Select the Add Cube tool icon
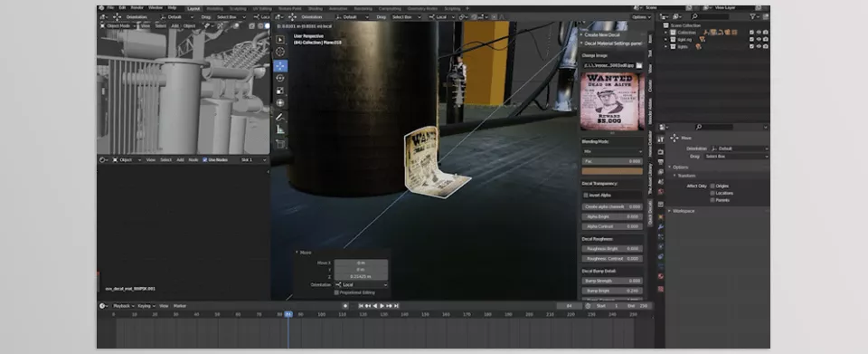The width and height of the screenshot is (868, 354). coord(280,143)
